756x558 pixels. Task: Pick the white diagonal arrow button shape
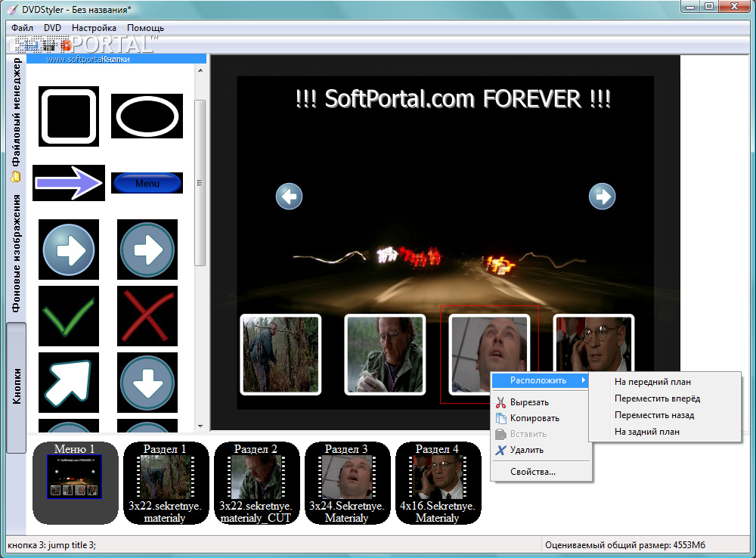pyautogui.click(x=69, y=383)
